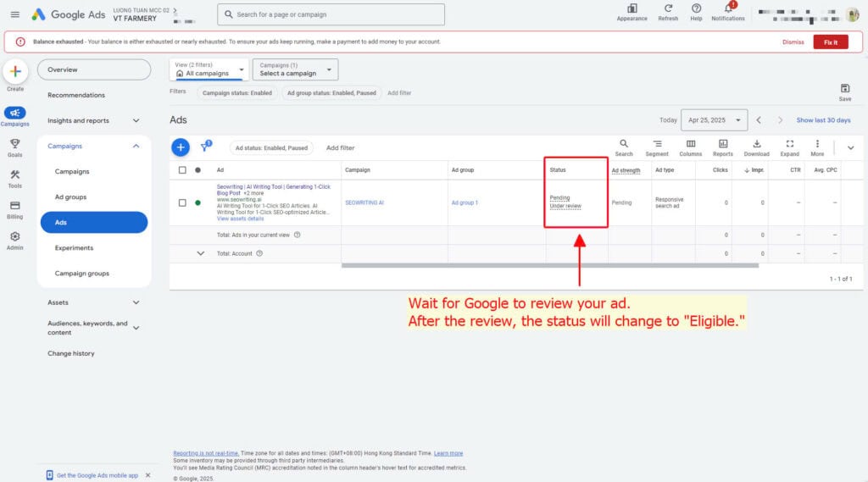The image size is (868, 482).
Task: Click the Campaign status: Enabled filter chip
Action: [237, 93]
